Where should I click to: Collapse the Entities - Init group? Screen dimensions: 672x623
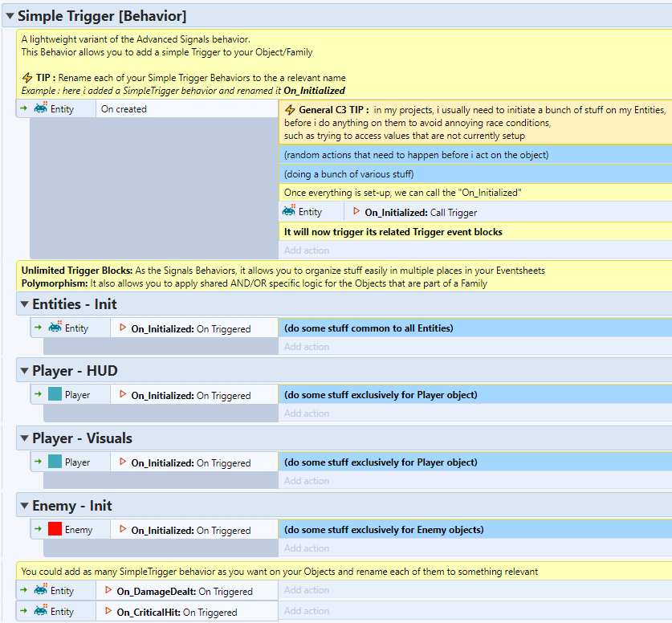click(x=24, y=304)
